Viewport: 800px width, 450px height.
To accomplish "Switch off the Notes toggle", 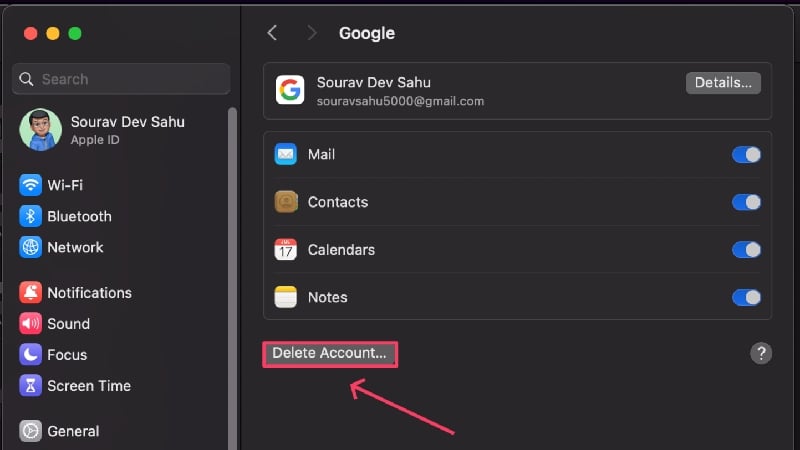I will 746,297.
